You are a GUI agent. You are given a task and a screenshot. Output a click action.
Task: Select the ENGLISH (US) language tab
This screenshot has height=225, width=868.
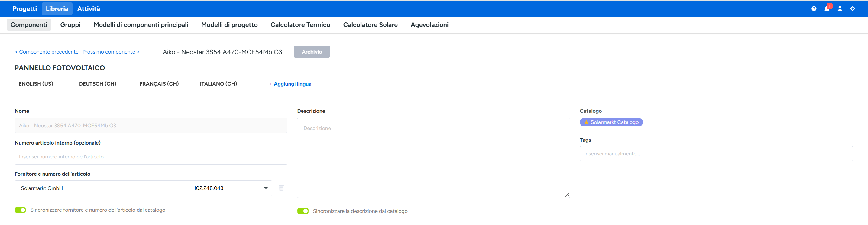tap(36, 84)
